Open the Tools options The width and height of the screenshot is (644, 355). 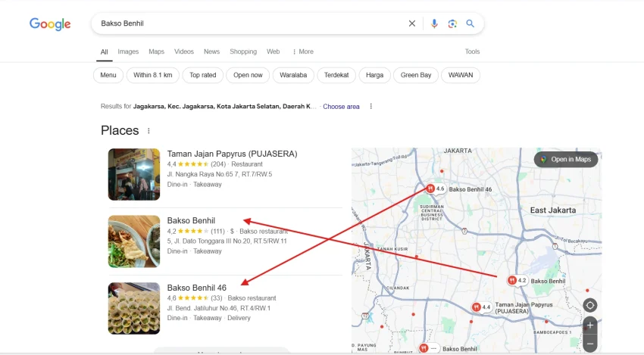point(472,51)
